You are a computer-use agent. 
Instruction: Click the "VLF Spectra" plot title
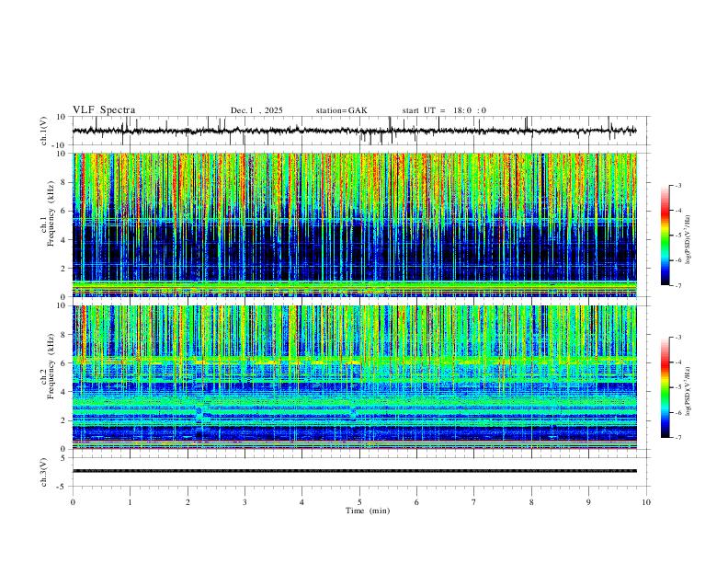[104, 109]
